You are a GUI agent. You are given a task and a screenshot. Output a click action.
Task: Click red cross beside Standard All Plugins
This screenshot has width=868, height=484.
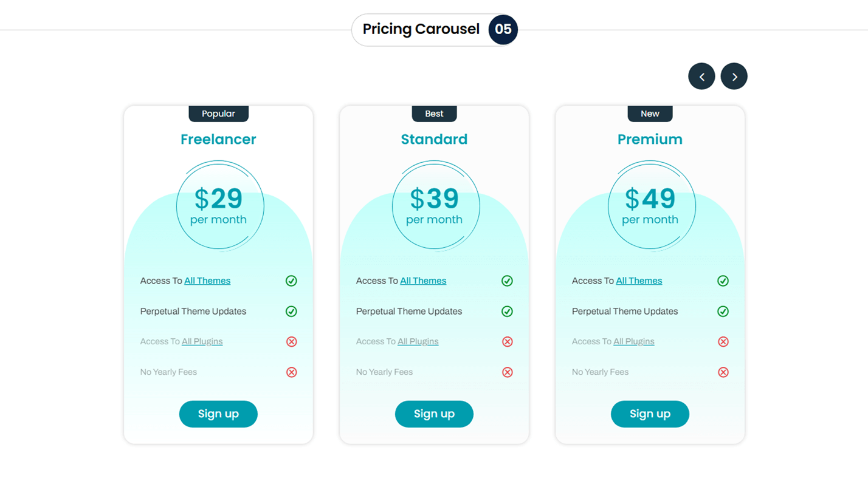[507, 342]
